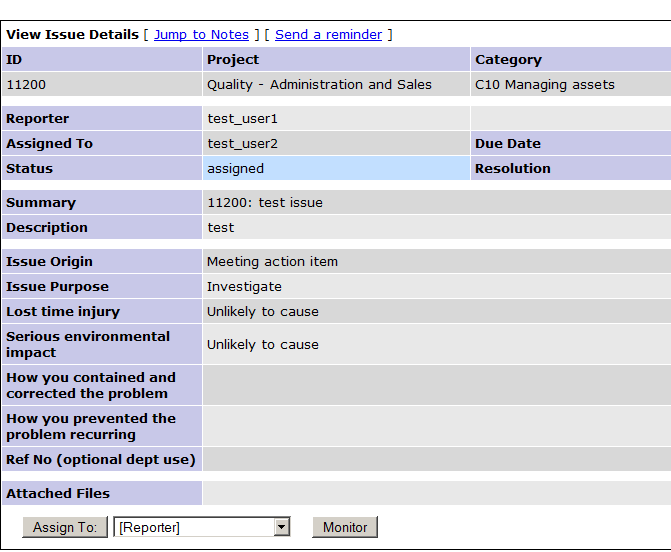Click the summary text 11200: test issue

265,203
